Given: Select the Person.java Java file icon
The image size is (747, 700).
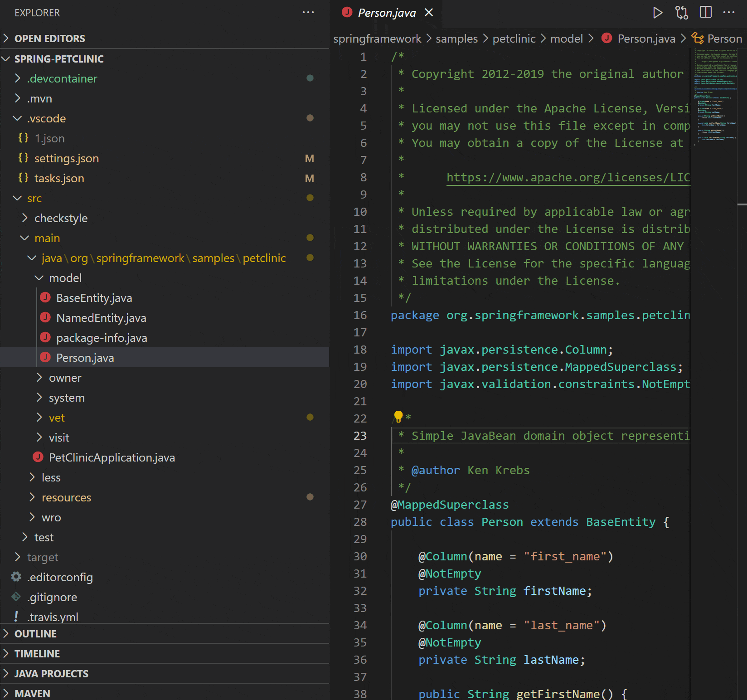Looking at the screenshot, I should pyautogui.click(x=45, y=357).
